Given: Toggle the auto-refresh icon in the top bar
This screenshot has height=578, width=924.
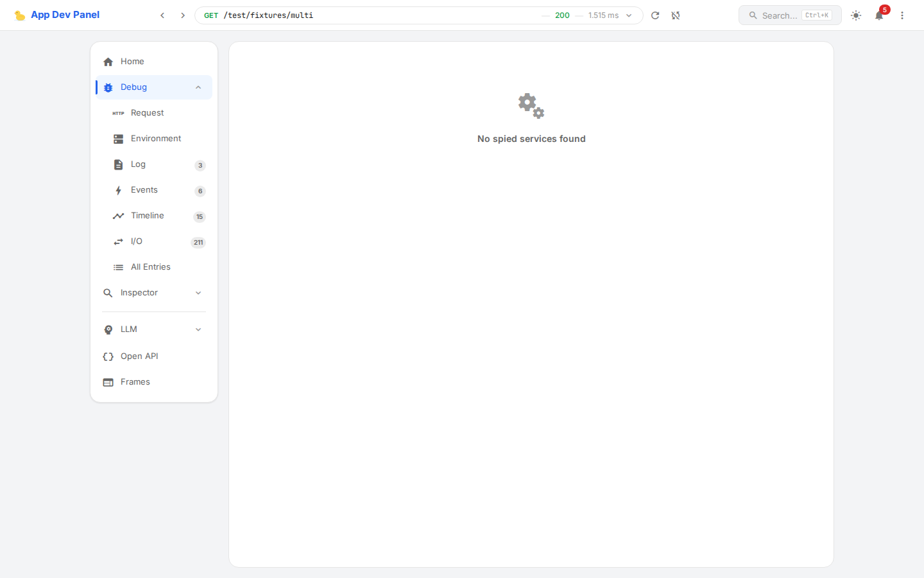Looking at the screenshot, I should (x=676, y=15).
